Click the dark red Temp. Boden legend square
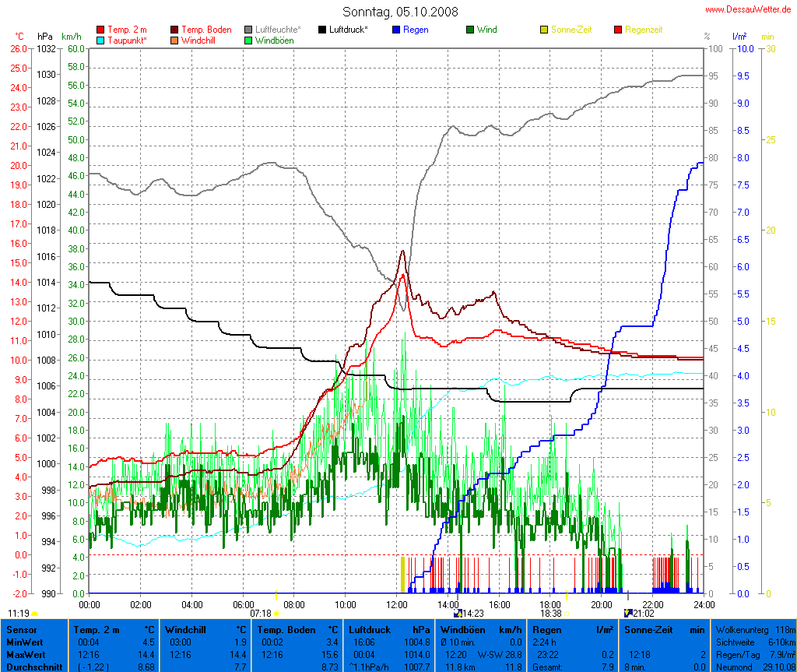Screen dimensions: 797x672 coord(174,30)
